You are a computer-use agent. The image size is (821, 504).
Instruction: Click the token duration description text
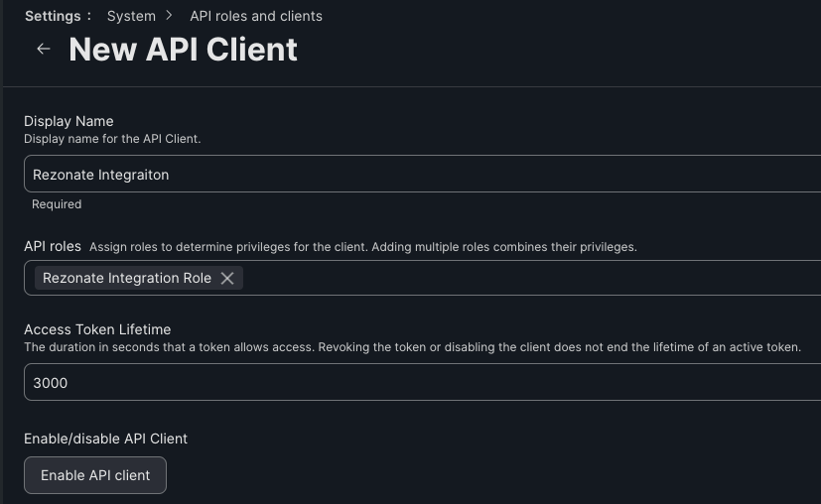[412, 347]
